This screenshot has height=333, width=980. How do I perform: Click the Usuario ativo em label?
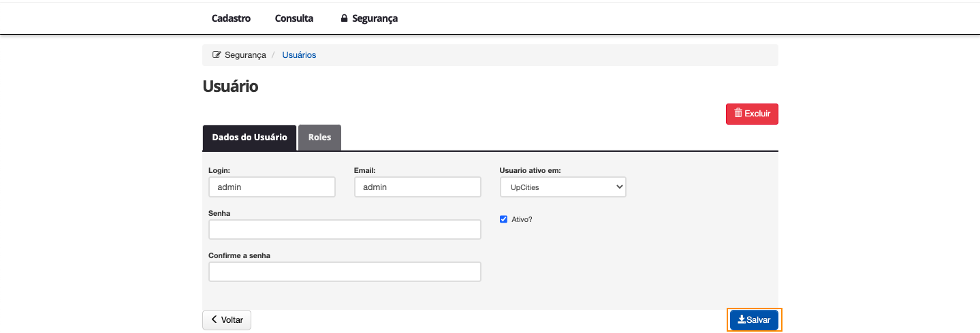coord(530,170)
